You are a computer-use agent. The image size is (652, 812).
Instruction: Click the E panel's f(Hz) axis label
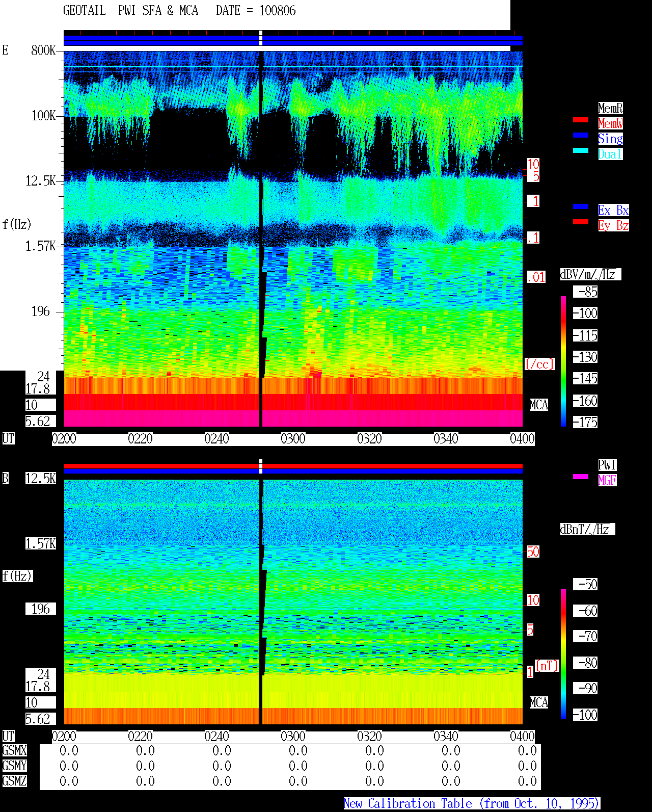[x=17, y=224]
